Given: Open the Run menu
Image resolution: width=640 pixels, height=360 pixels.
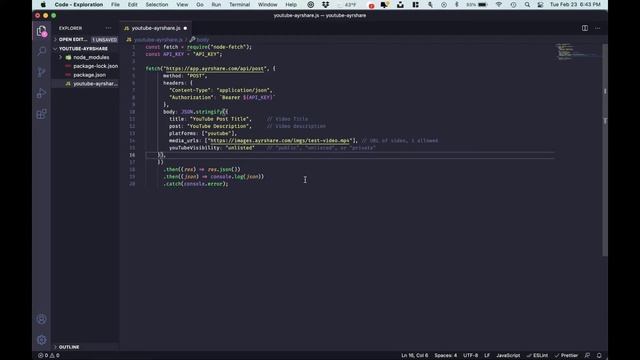Looking at the screenshot, I should [216, 4].
